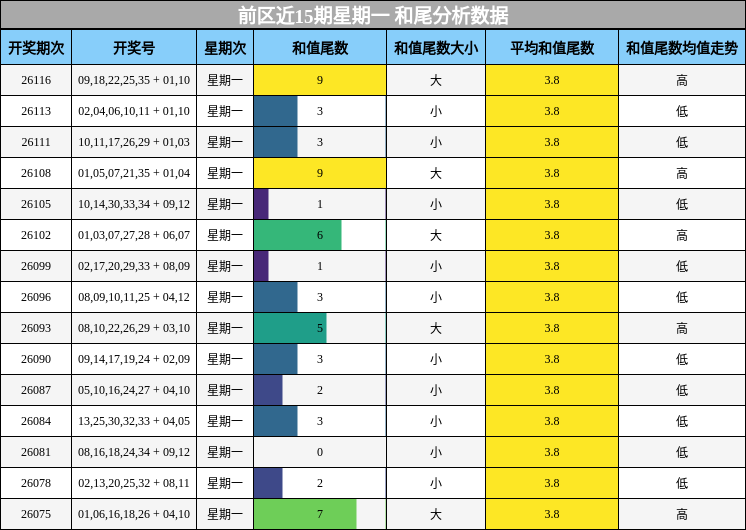Select draw numbers 10,14,30,33,34 + 09,12
The height and width of the screenshot is (530, 746).
(x=134, y=204)
